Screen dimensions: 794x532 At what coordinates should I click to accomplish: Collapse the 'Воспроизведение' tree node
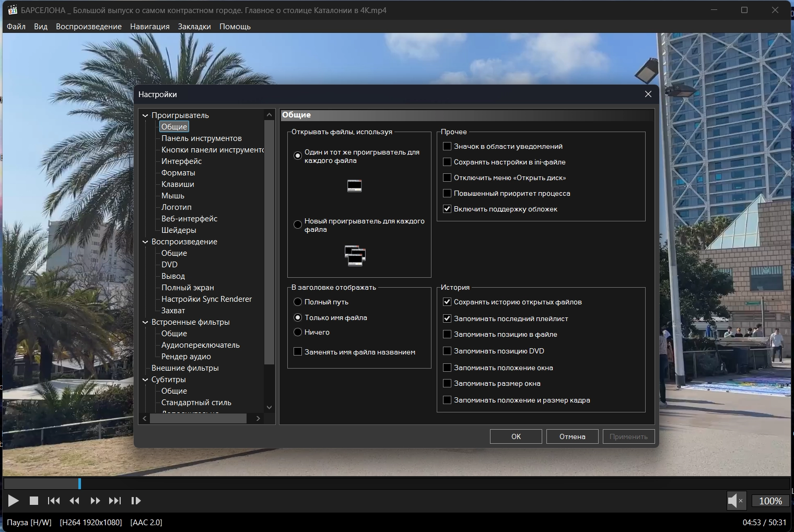pos(146,242)
